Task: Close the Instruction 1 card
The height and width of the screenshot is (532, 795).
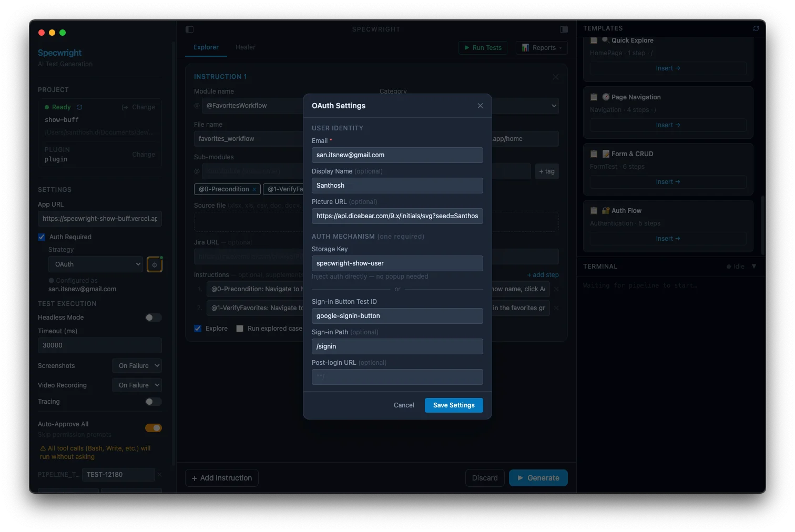Action: (556, 77)
